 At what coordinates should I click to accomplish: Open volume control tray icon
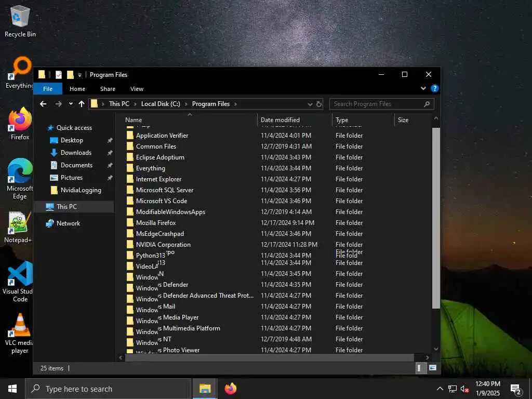[465, 389]
